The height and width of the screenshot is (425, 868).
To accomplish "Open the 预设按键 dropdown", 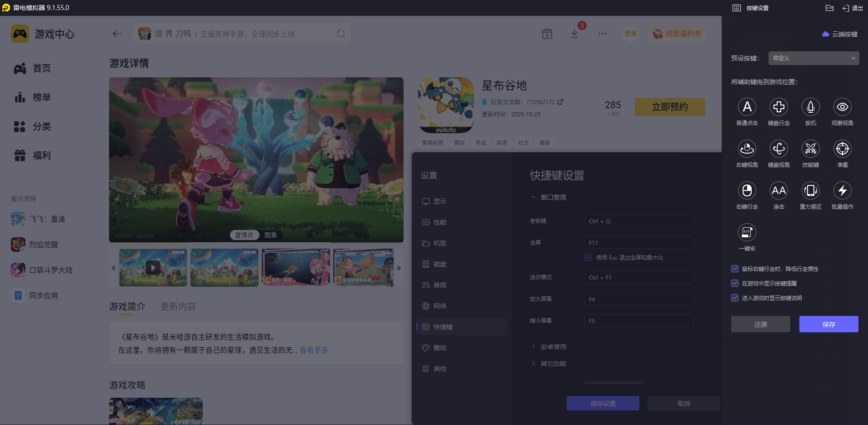I will pos(813,58).
